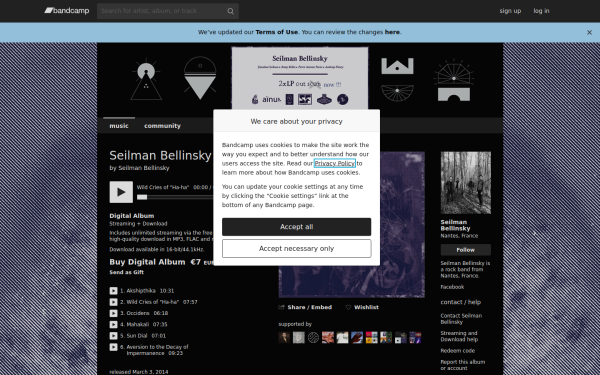Open the band photo thumbnail
The width and height of the screenshot is (600, 375).
(466, 183)
